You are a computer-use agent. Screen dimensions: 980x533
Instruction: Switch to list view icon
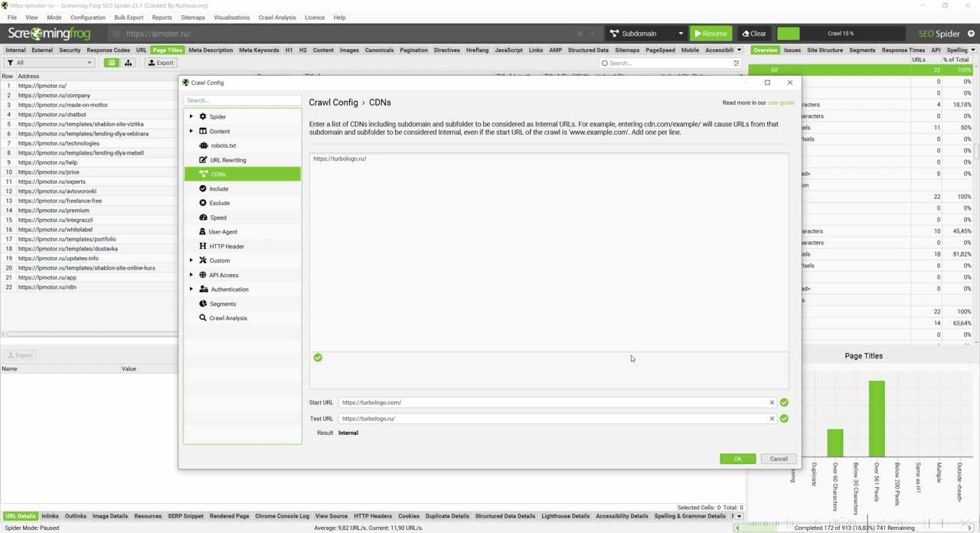pyautogui.click(x=112, y=63)
